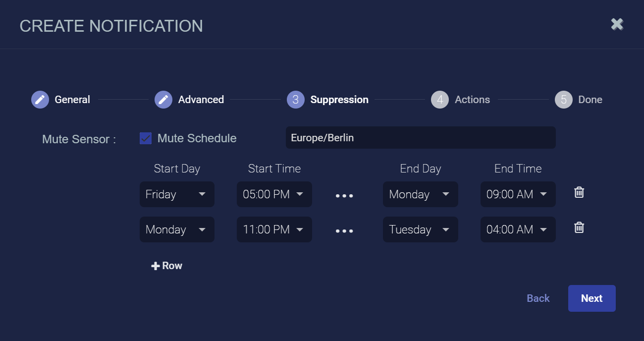Go Back to the previous step
Viewport: 644px width, 341px height.
pos(538,298)
